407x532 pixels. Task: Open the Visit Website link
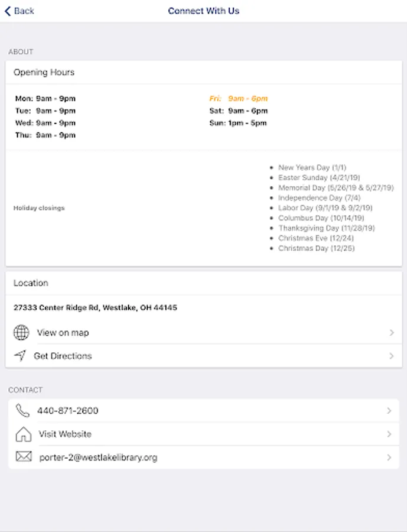pos(65,434)
